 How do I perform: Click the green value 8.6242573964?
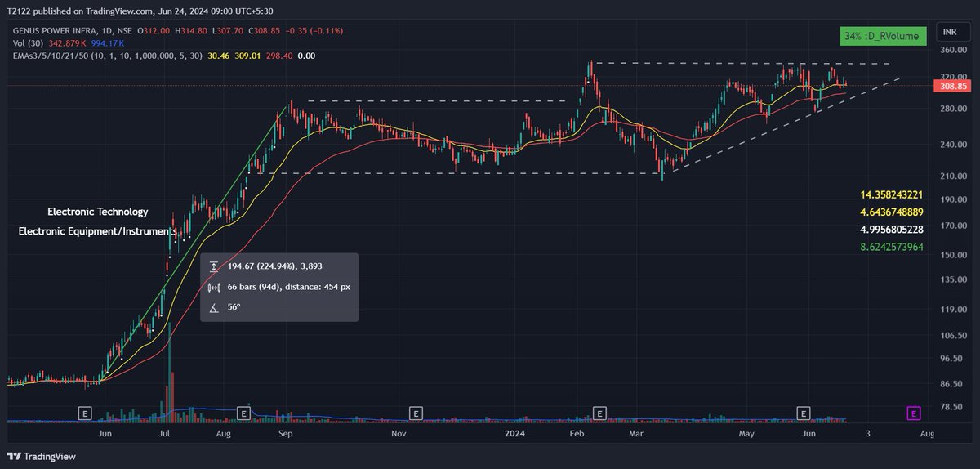click(x=892, y=246)
